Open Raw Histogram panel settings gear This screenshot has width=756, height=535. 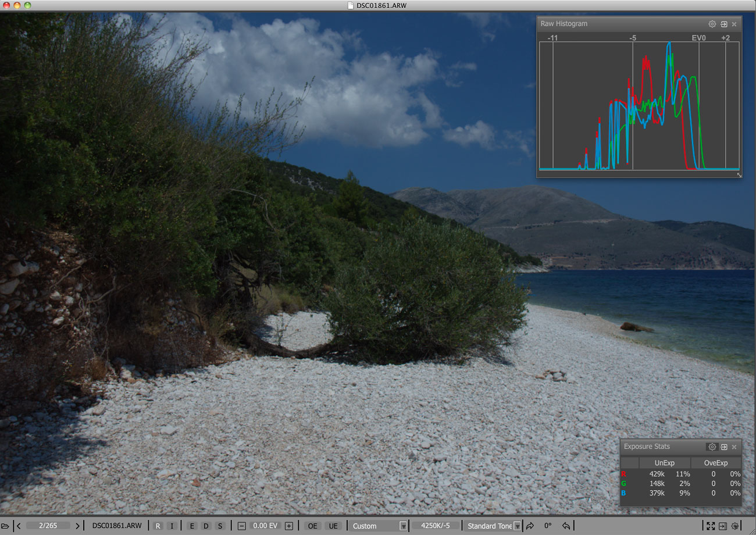coord(712,24)
